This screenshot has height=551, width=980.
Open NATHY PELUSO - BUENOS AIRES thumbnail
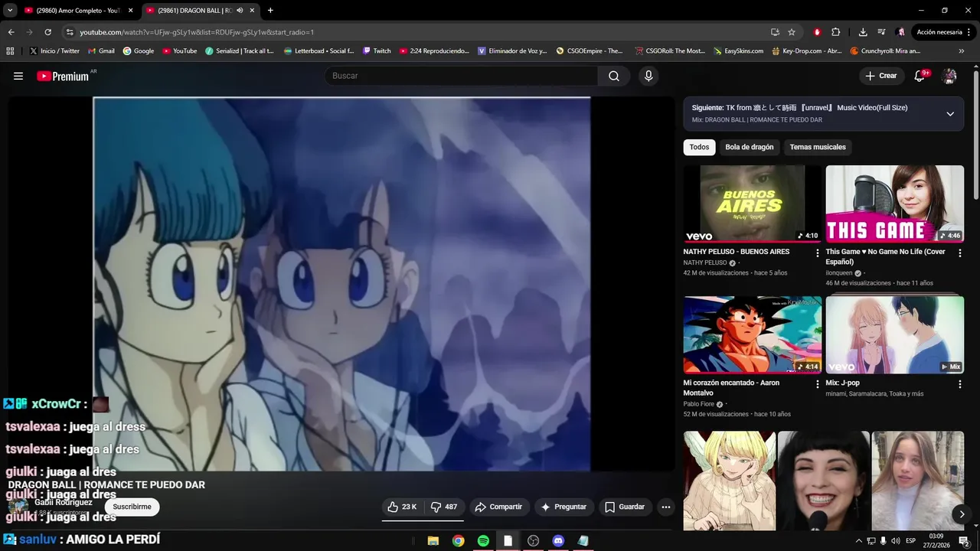pyautogui.click(x=753, y=204)
